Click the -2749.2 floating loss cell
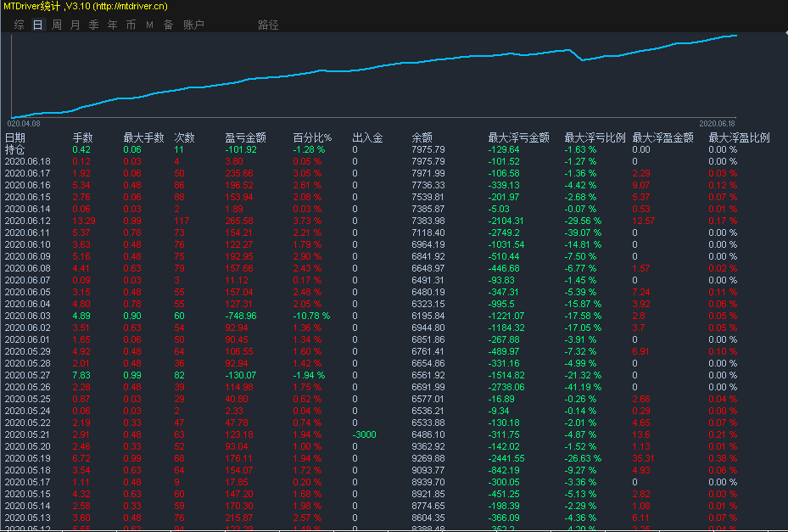 tap(504, 232)
